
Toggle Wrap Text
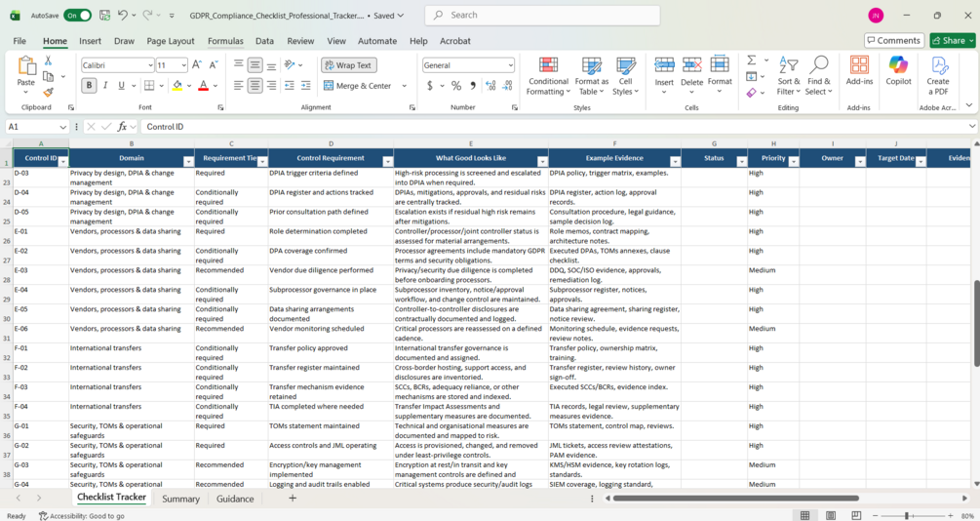coord(349,65)
